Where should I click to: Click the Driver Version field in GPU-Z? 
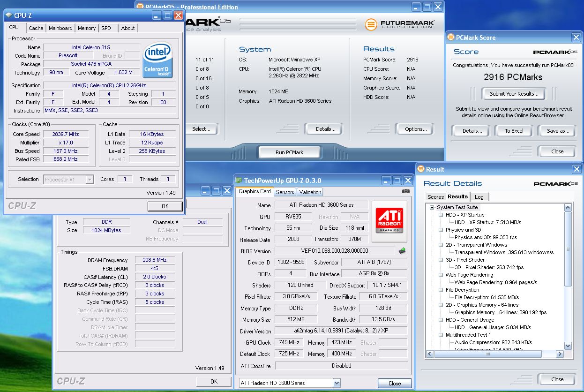click(341, 331)
